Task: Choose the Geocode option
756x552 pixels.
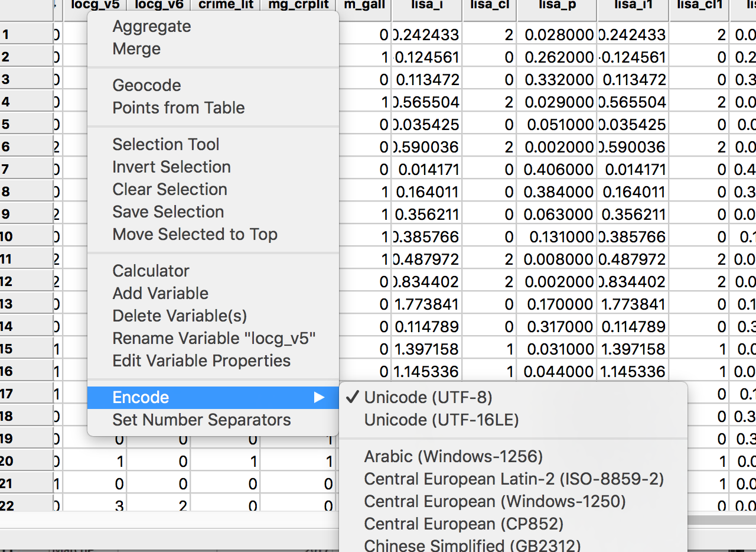Action: (146, 85)
